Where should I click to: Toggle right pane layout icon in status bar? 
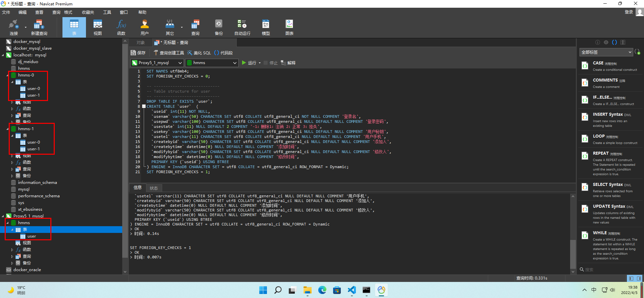pyautogui.click(x=639, y=278)
